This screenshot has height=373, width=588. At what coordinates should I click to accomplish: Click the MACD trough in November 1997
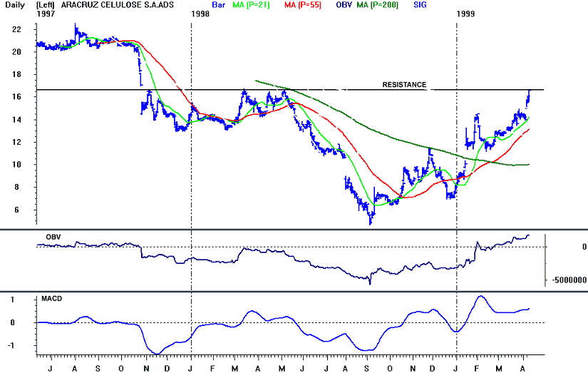tap(157, 354)
